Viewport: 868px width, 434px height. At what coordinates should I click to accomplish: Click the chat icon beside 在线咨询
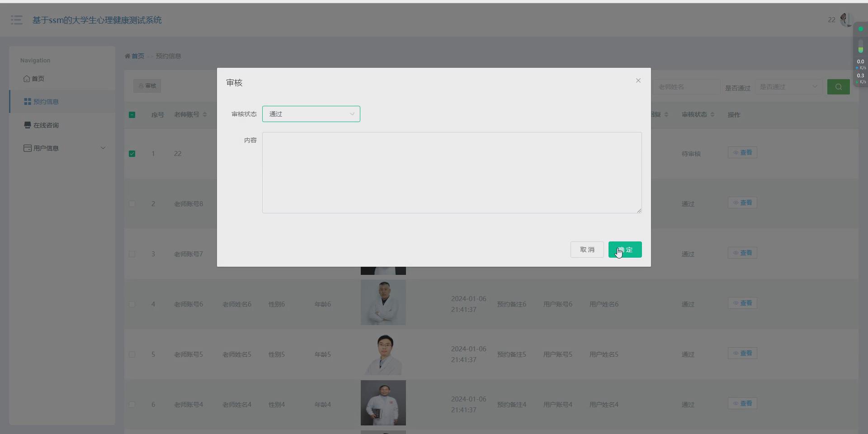[27, 125]
